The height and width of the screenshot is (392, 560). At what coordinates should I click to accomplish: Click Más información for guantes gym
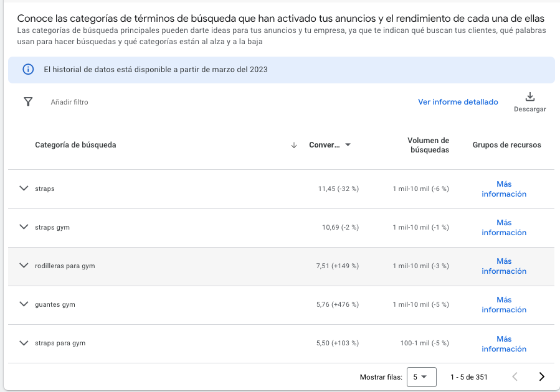[503, 304]
